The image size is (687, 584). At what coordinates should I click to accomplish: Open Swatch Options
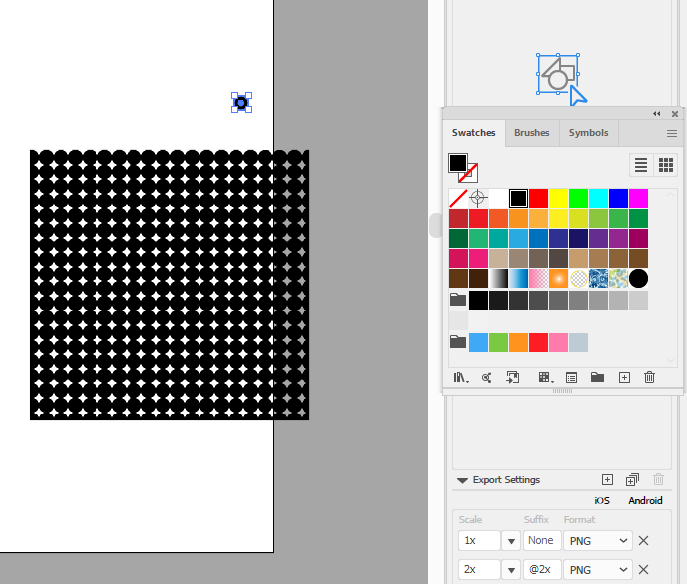pos(571,378)
